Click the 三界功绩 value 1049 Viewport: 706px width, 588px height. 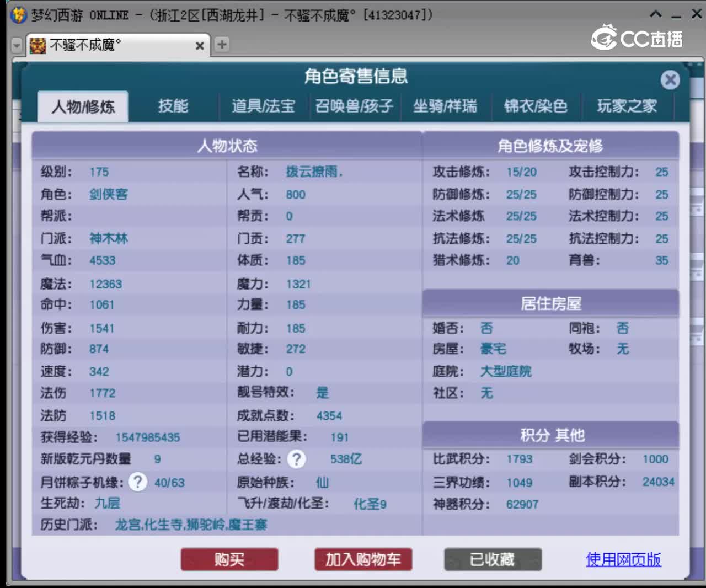(520, 483)
